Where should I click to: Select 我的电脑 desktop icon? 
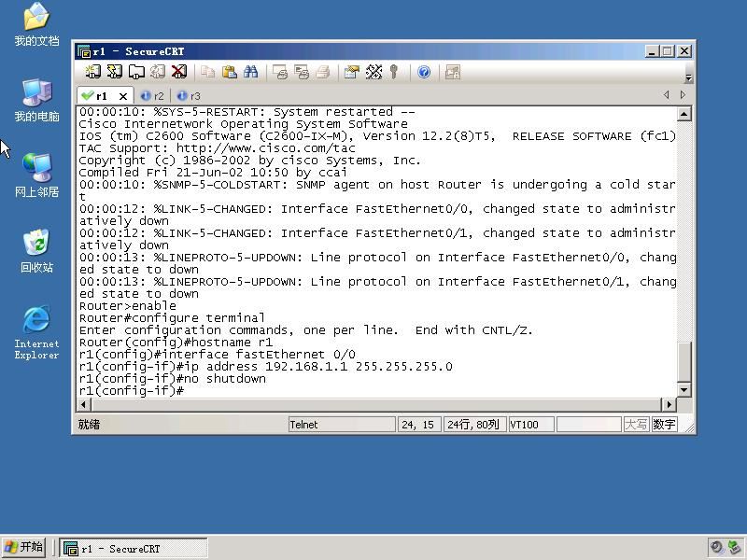(36, 100)
